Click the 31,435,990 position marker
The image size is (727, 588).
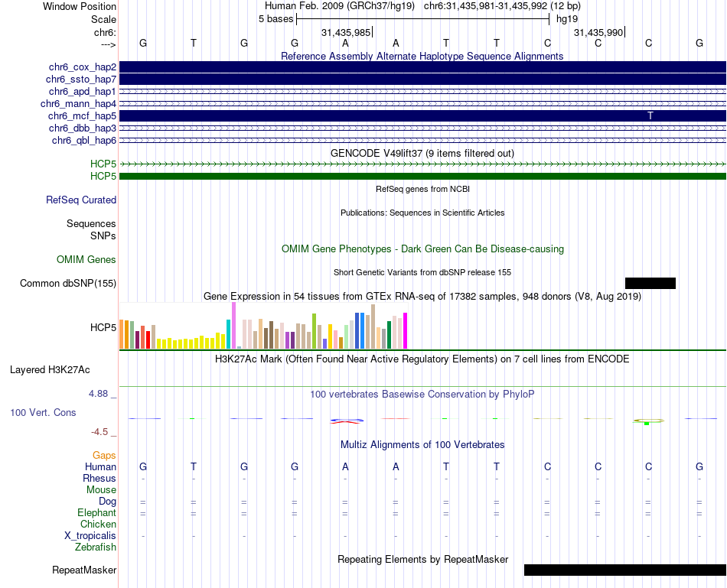(599, 32)
